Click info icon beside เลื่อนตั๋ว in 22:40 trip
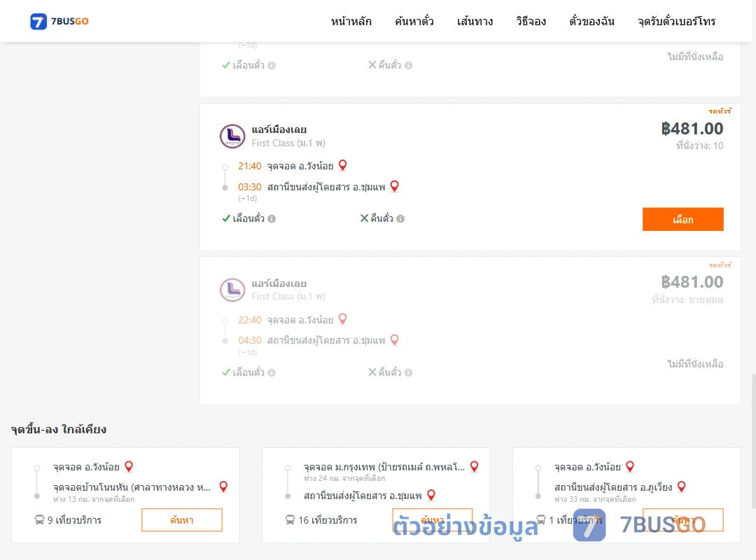 tap(272, 372)
